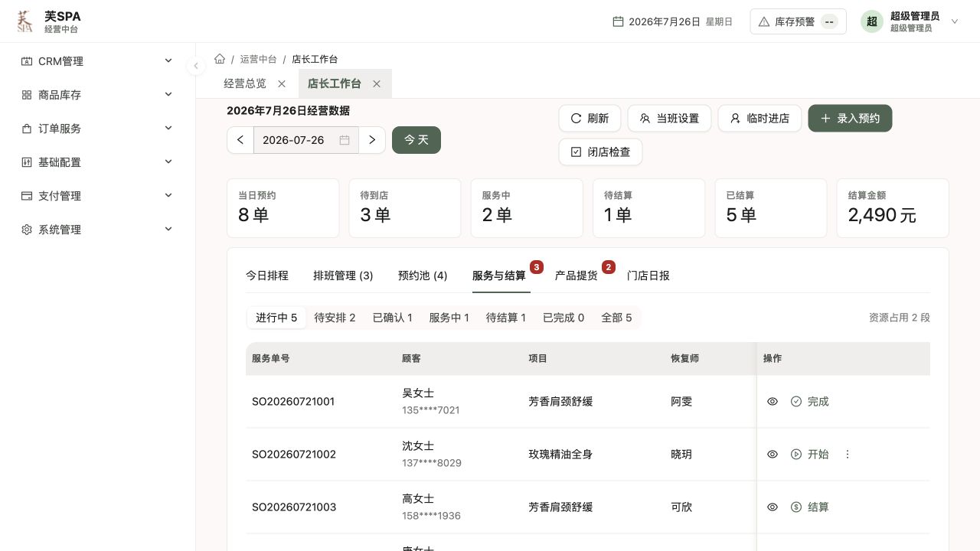View details of order SO20260721001
Screen dimensions: 980x551
pos(773,401)
